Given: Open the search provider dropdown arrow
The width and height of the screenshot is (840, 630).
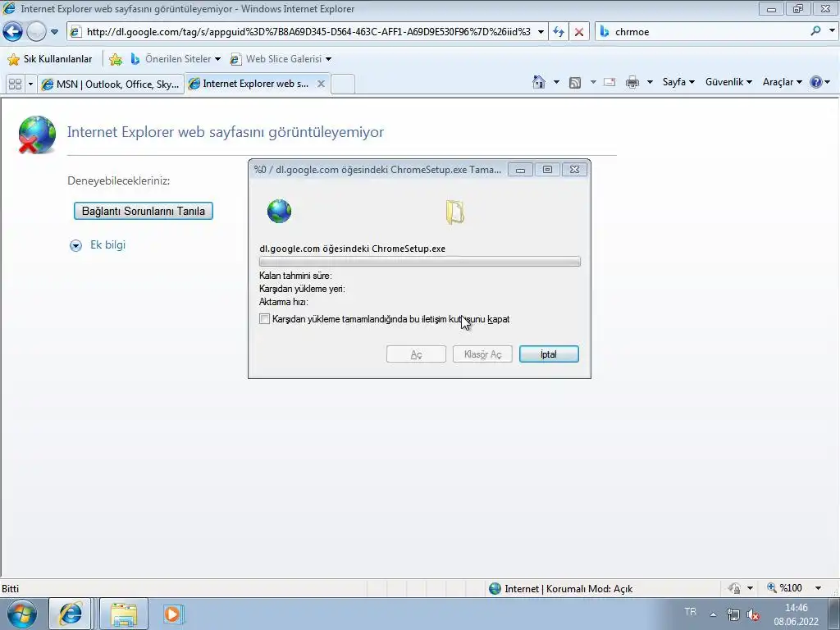Looking at the screenshot, I should pyautogui.click(x=832, y=31).
